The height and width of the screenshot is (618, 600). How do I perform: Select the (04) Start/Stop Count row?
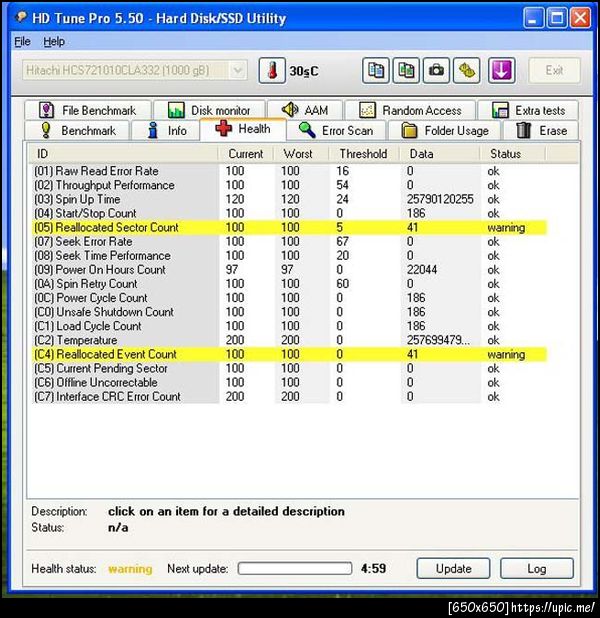coord(290,213)
